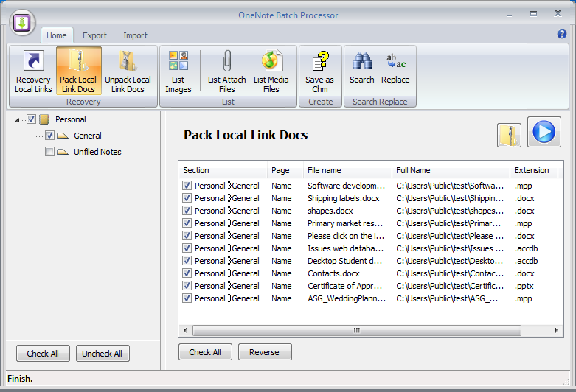Screen dimensions: 576x392
Task: Click the blue play button to start packing
Action: [544, 132]
